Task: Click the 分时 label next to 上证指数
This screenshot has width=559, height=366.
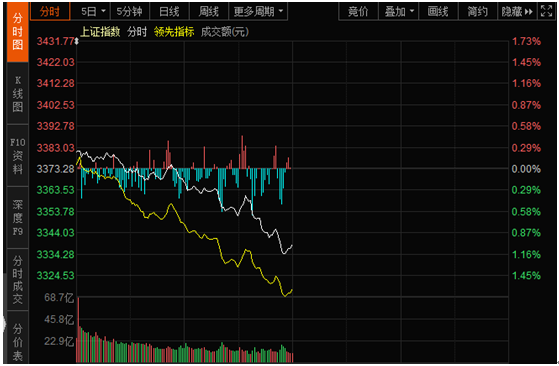Action: (137, 32)
